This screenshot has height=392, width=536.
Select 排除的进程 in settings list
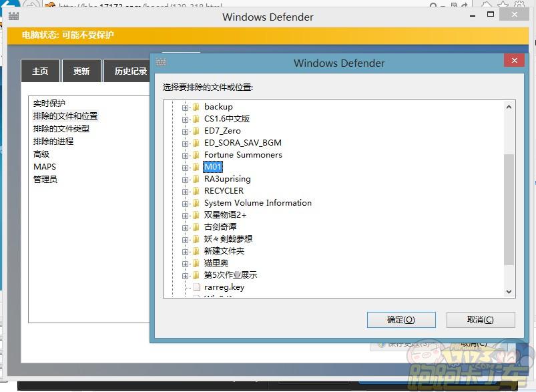[53, 142]
